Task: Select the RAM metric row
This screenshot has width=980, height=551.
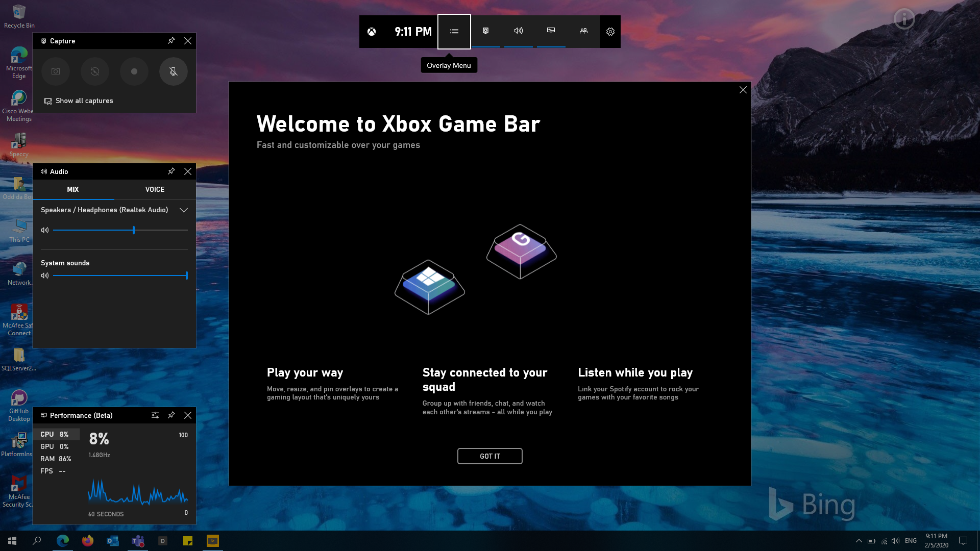Action: [x=57, y=459]
